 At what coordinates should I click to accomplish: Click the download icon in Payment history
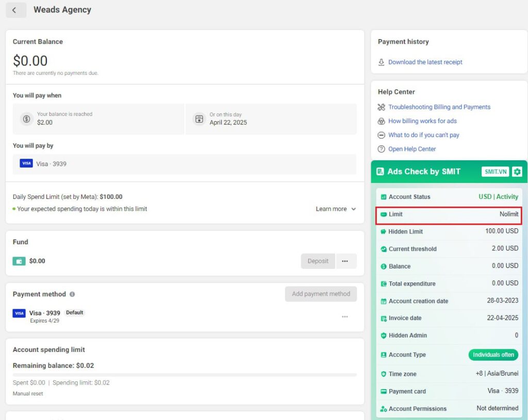[x=381, y=62]
